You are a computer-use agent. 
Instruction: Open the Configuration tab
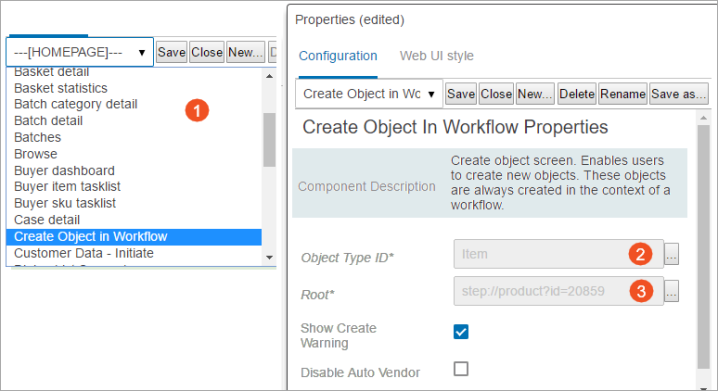coord(338,56)
